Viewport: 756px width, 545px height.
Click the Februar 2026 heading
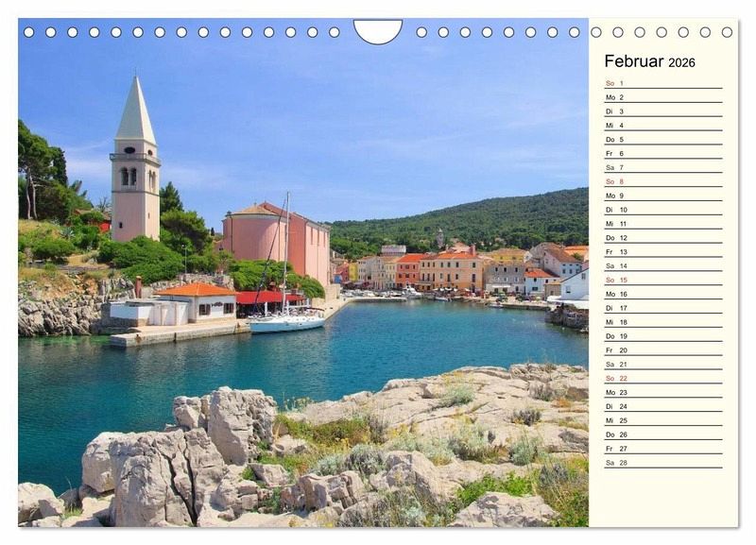pyautogui.click(x=649, y=61)
